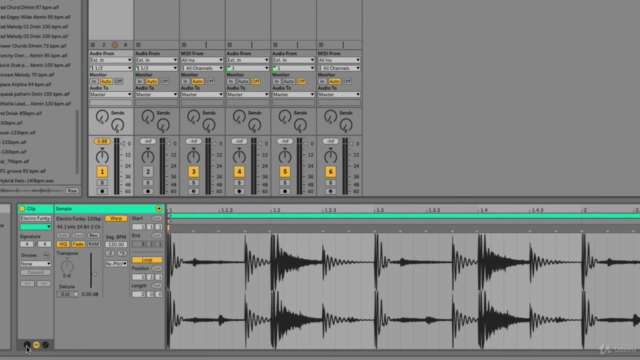
Task: Open track 2 Audio To Master dropdown
Action: click(156, 94)
